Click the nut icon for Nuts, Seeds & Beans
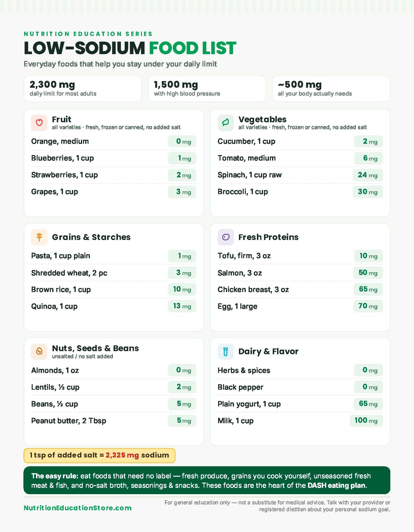The image size is (414, 532). [x=39, y=351]
